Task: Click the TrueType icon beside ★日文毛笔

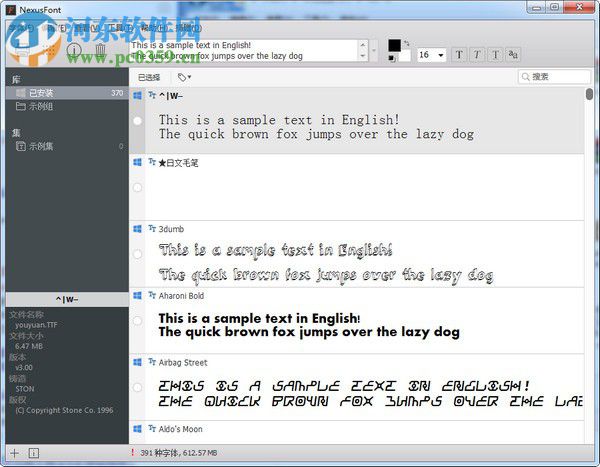Action: pyautogui.click(x=152, y=162)
